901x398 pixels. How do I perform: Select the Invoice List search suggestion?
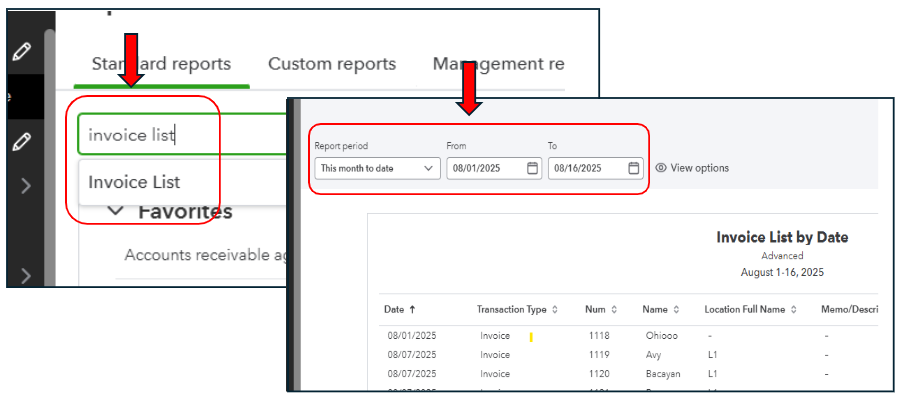coord(134,182)
